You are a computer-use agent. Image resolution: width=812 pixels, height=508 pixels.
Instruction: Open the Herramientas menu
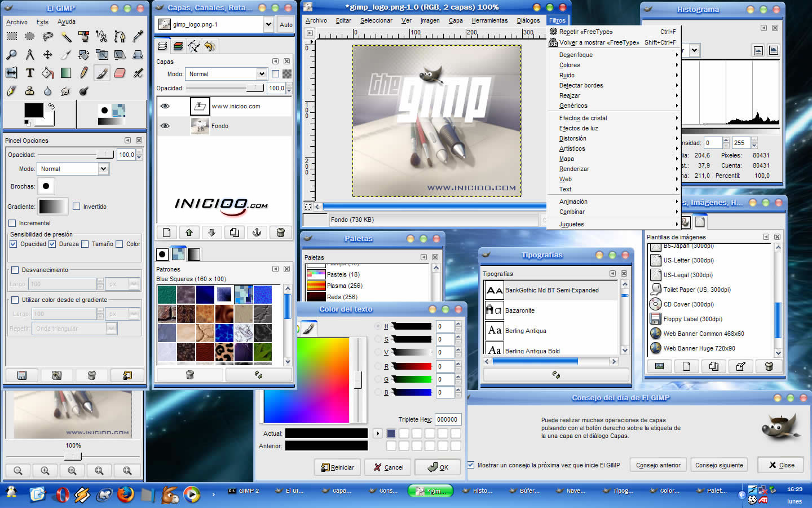489,20
